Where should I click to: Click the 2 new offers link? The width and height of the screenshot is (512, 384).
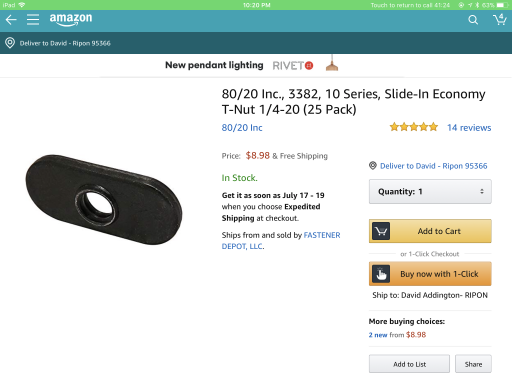(378, 335)
